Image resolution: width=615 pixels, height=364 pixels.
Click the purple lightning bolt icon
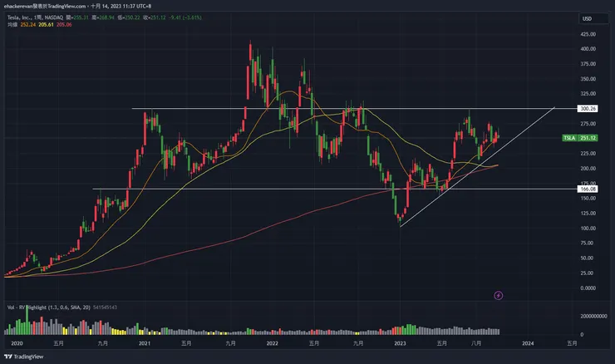(x=498, y=295)
